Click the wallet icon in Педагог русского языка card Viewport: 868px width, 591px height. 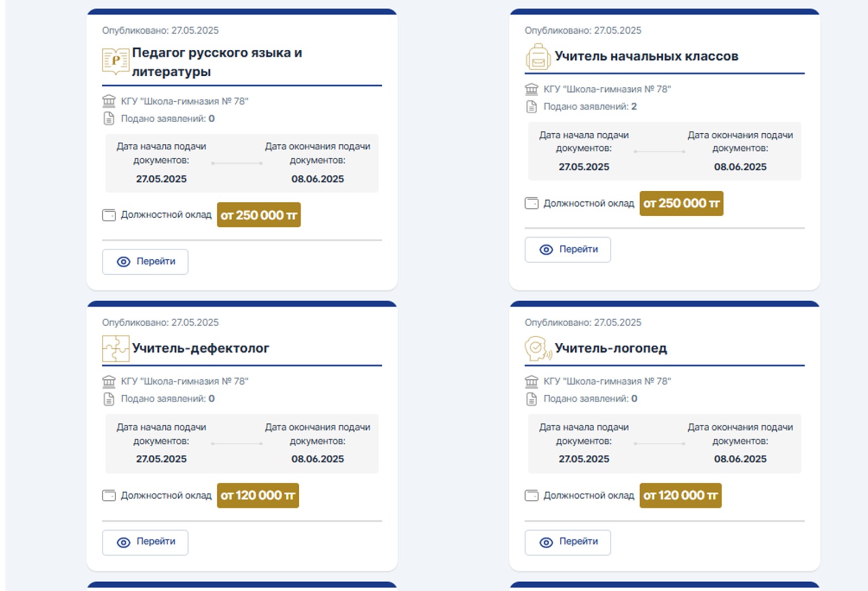click(109, 215)
